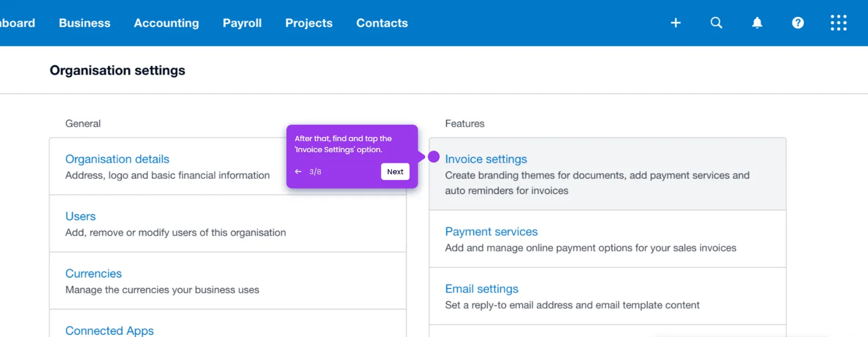This screenshot has height=337, width=868.
Task: Open the partially visible Dashboard menu
Action: [x=17, y=23]
